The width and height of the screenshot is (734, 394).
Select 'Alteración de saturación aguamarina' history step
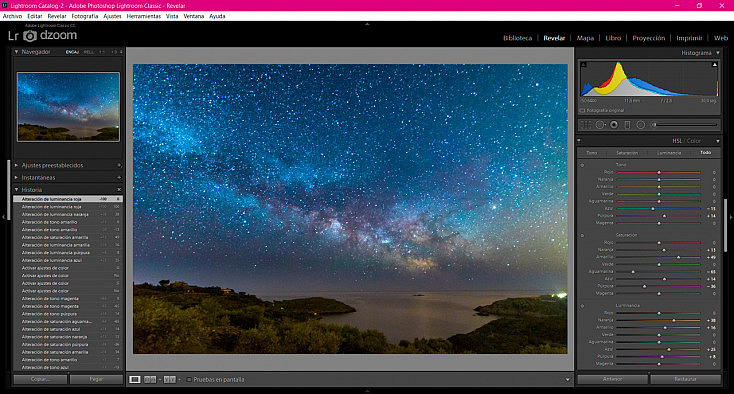pos(68,321)
